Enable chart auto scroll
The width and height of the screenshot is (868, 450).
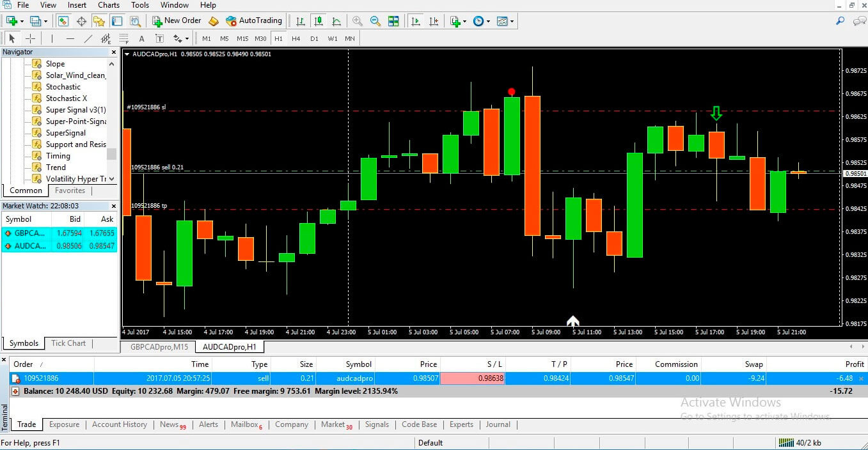coord(416,20)
